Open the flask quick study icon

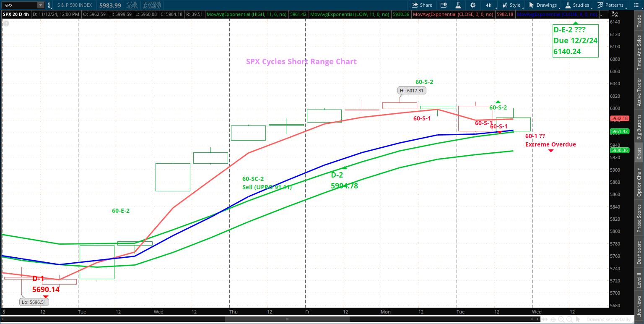(x=459, y=5)
